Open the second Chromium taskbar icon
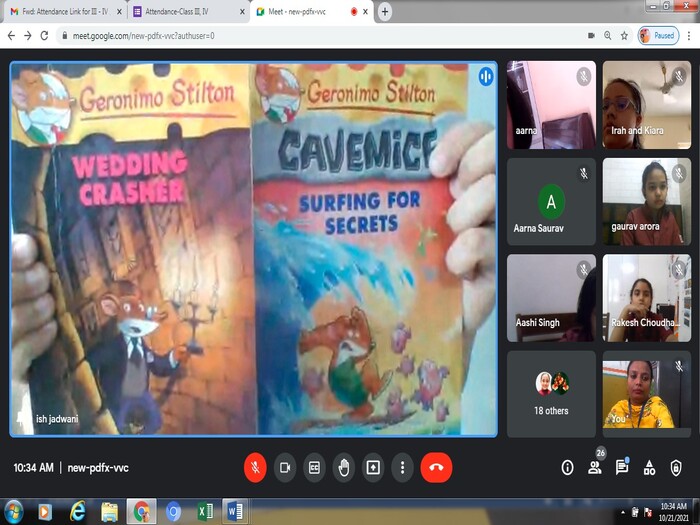This screenshot has height=525, width=700. (173, 512)
